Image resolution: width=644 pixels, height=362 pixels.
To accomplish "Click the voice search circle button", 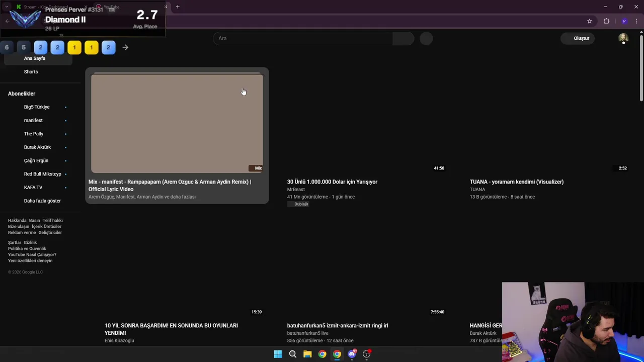I will [426, 38].
